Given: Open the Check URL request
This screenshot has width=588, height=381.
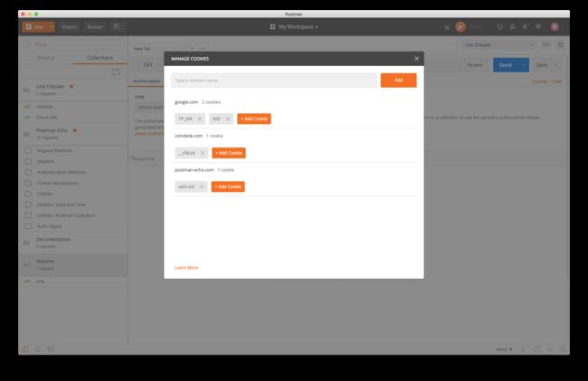Looking at the screenshot, I should coord(73,118).
